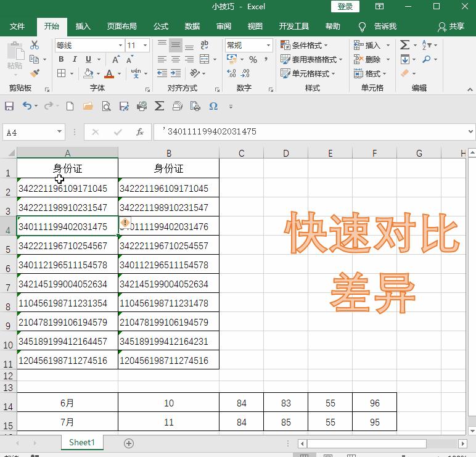Click the Paste clipboard icon
The image size is (476, 457).
tap(15, 52)
